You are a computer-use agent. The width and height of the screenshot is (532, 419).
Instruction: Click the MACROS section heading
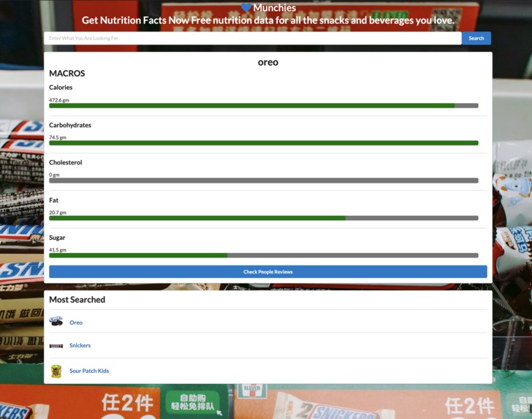point(67,73)
